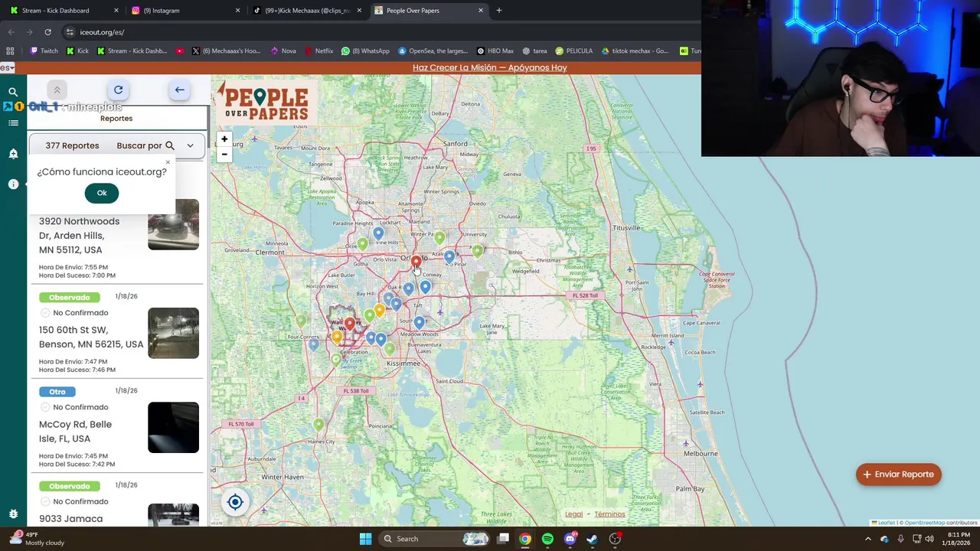The height and width of the screenshot is (551, 980).
Task: Click the No Confirmado checkmark for Benson report
Action: pyautogui.click(x=44, y=313)
